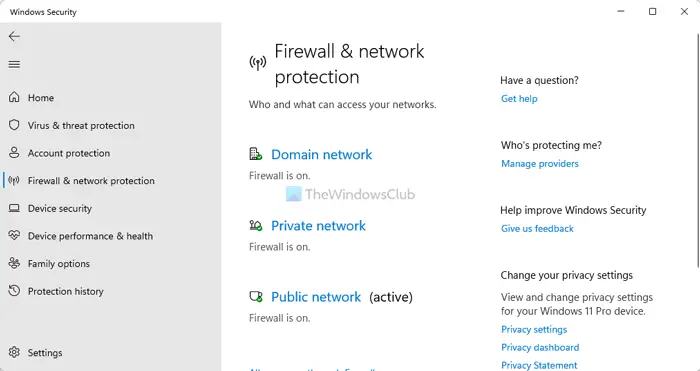Open Firewall & network protection in sidebar

(x=91, y=181)
